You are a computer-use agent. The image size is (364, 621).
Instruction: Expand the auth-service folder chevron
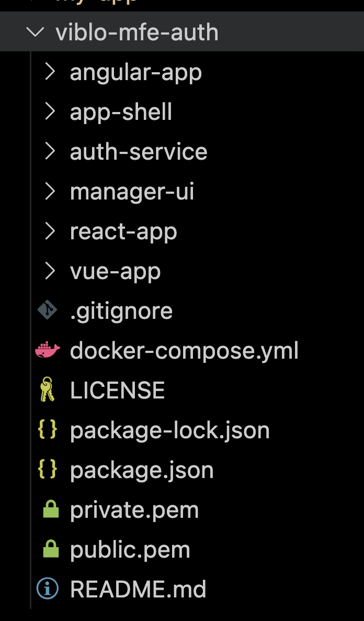(50, 151)
